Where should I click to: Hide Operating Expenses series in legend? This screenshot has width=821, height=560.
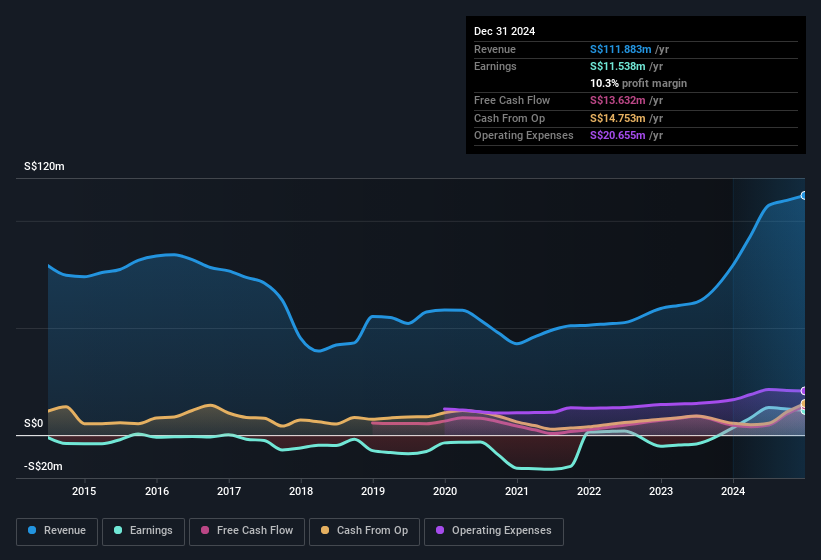(494, 530)
